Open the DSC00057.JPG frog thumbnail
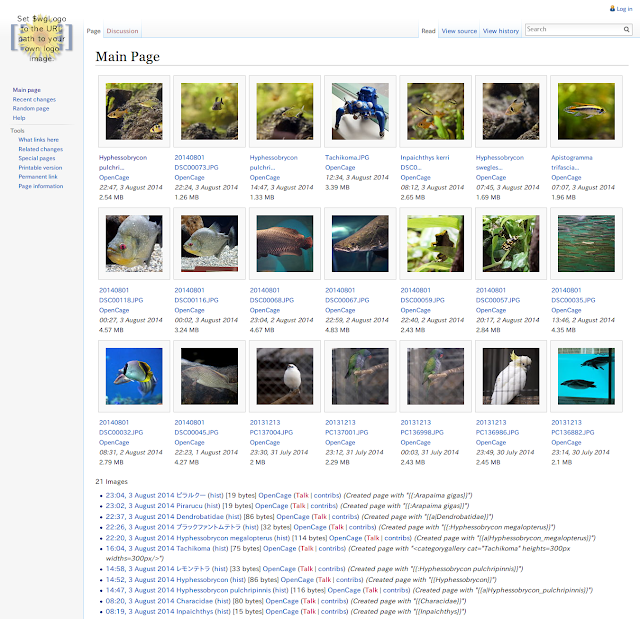This screenshot has width=640, height=619. (x=511, y=244)
